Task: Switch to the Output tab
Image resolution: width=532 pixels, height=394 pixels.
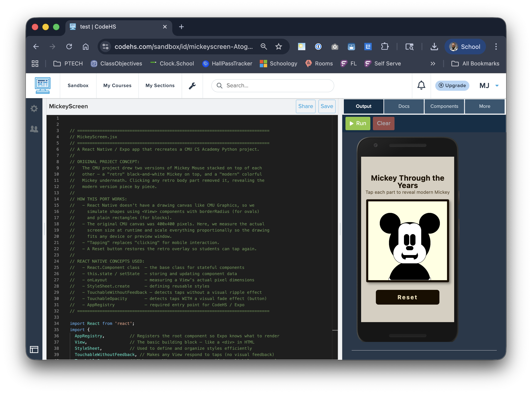Action: (x=363, y=106)
